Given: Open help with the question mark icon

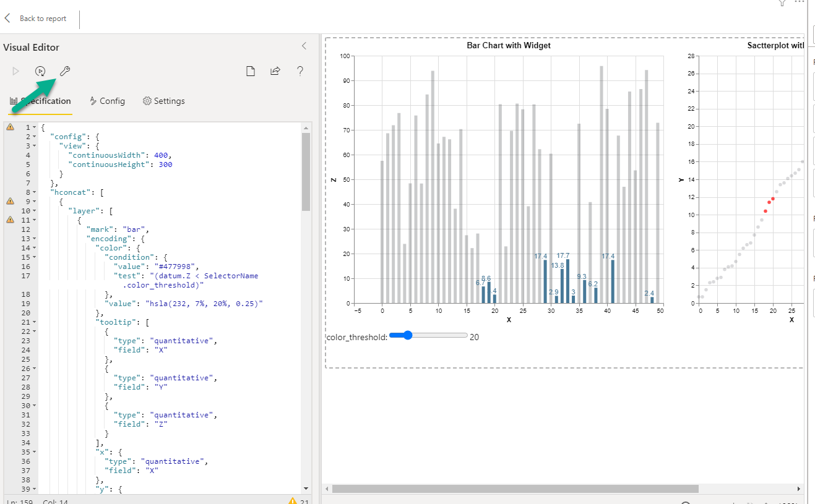Looking at the screenshot, I should click(300, 71).
